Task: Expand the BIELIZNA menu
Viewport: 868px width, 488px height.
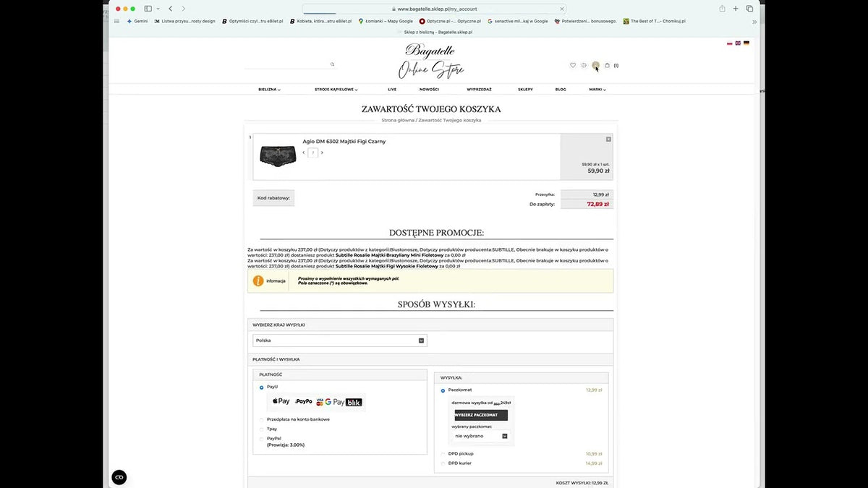Action: 269,90
